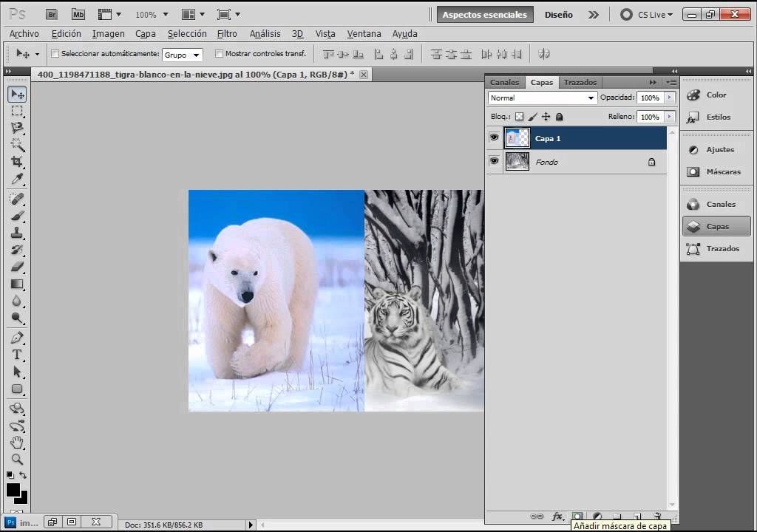
Task: Click the foreground color swatch
Action: pyautogui.click(x=12, y=489)
